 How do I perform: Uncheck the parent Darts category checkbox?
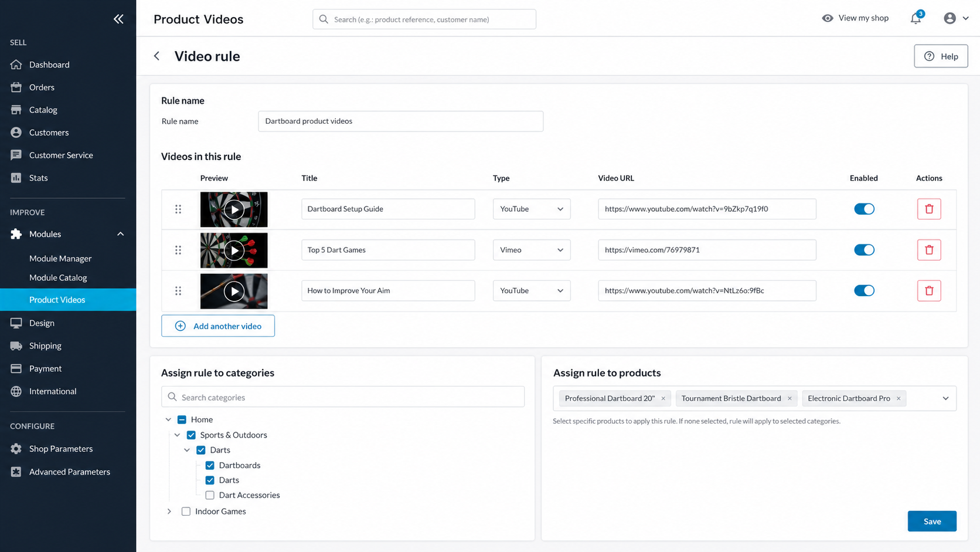tap(201, 450)
